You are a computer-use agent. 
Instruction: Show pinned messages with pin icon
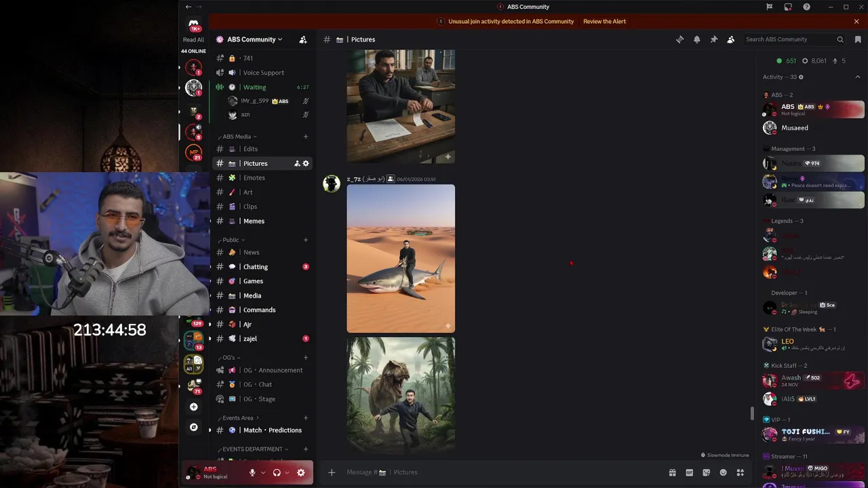pos(713,39)
